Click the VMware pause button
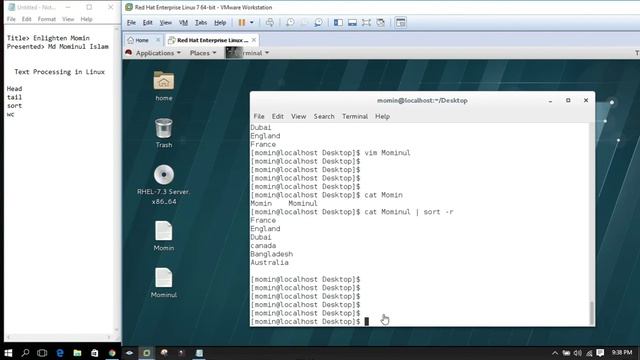The width and height of the screenshot is (640, 360). click(242, 23)
